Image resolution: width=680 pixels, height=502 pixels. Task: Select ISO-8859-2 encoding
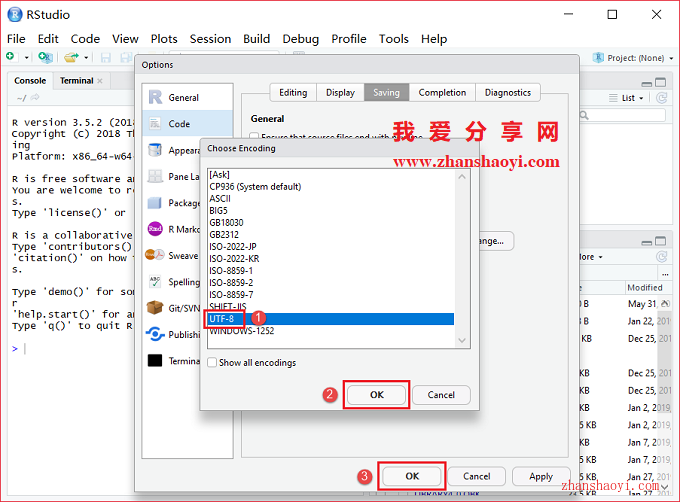click(331, 283)
